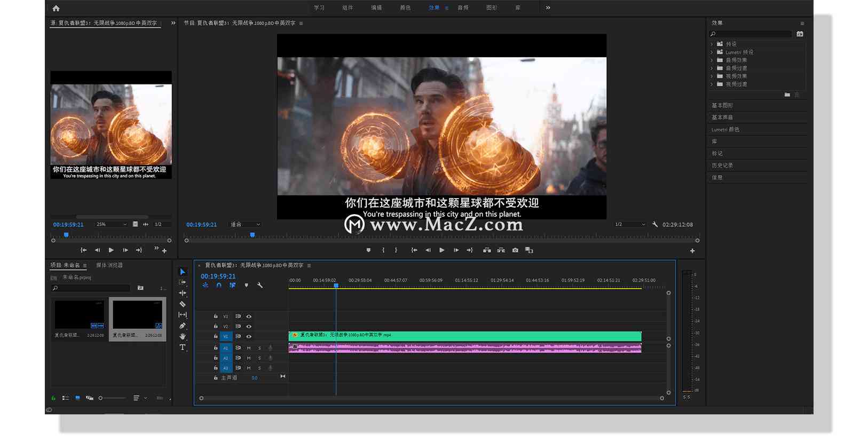This screenshot has height=448, width=868.
Task: Toggle Linked Selection in timeline
Action: point(232,285)
